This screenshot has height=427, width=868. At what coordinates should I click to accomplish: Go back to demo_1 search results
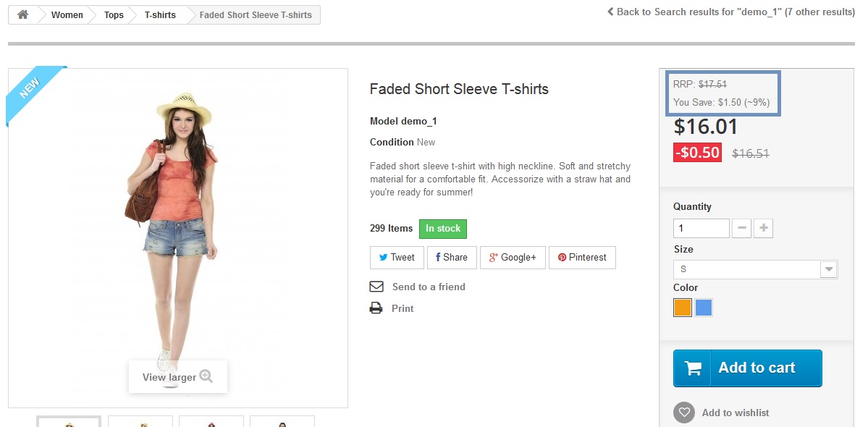point(730,12)
